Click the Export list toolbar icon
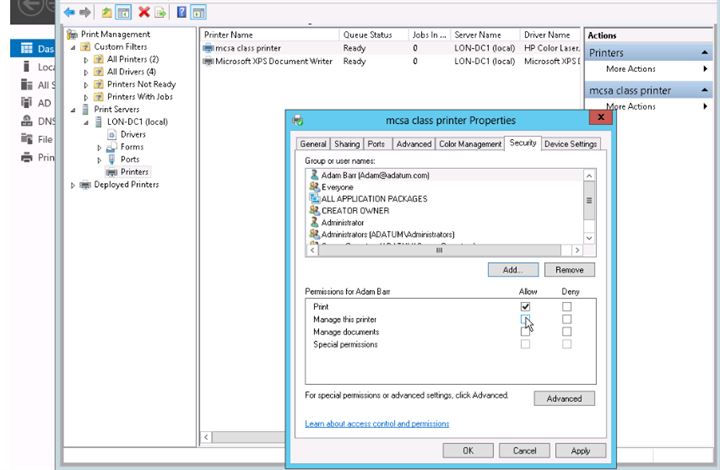The height and width of the screenshot is (470, 720). [160, 12]
